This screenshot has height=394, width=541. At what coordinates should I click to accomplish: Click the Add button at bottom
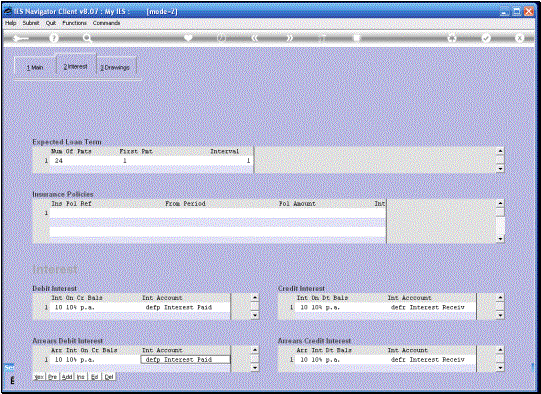coord(67,377)
